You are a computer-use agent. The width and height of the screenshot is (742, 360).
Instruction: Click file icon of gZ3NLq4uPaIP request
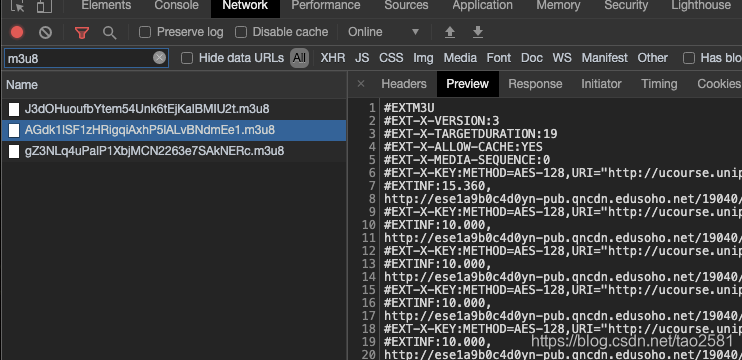coord(14,151)
